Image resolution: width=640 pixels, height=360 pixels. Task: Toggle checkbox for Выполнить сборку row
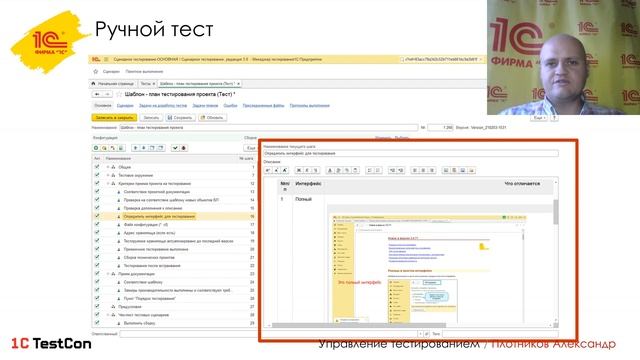point(97,323)
